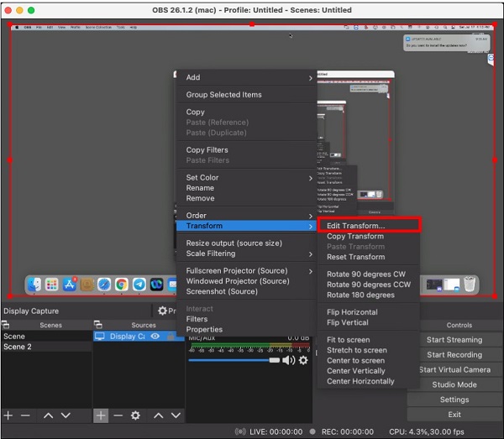Click the remove scene minus icon
504x439 pixels.
(25, 415)
